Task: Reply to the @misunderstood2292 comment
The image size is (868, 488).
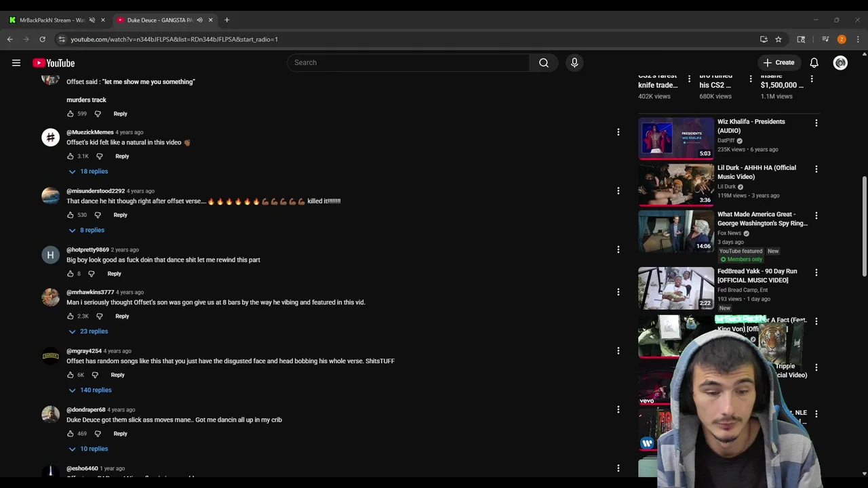Action: pos(120,215)
